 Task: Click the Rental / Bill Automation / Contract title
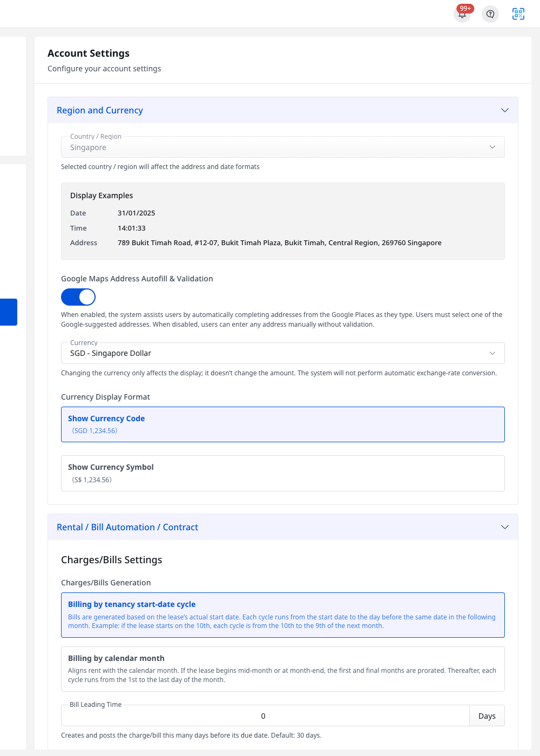coord(127,527)
